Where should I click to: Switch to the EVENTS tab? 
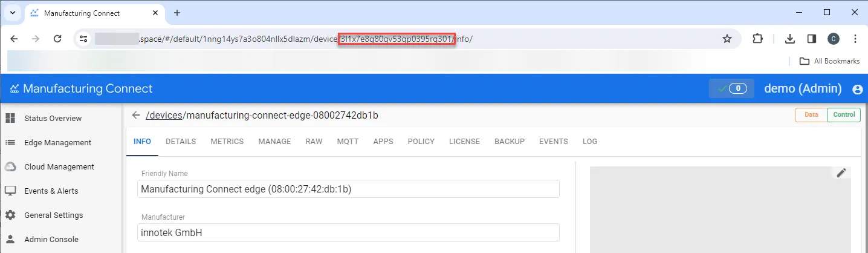pyautogui.click(x=554, y=142)
